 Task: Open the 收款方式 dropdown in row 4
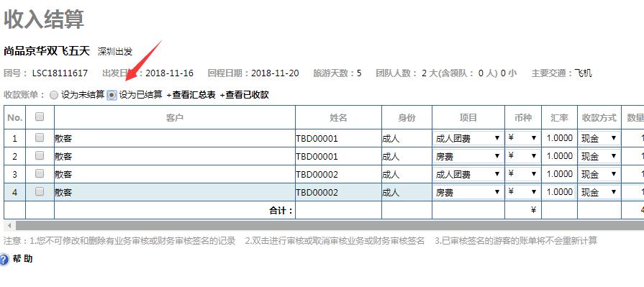pos(599,192)
